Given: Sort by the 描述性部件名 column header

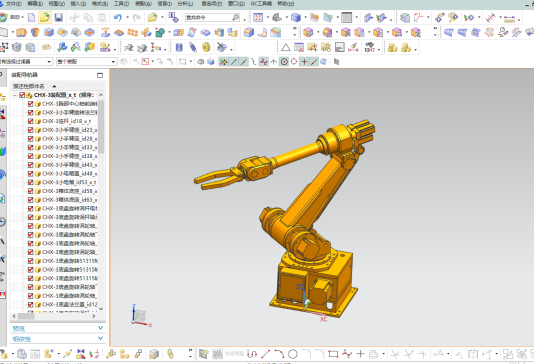Looking at the screenshot, I should 29,86.
